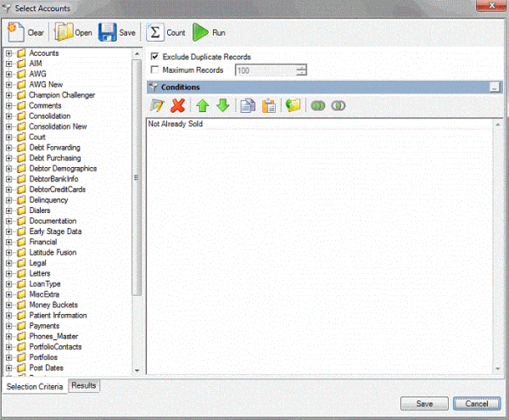Select the DebtorBankInfo tree item
The height and width of the screenshot is (420, 509).
click(53, 179)
